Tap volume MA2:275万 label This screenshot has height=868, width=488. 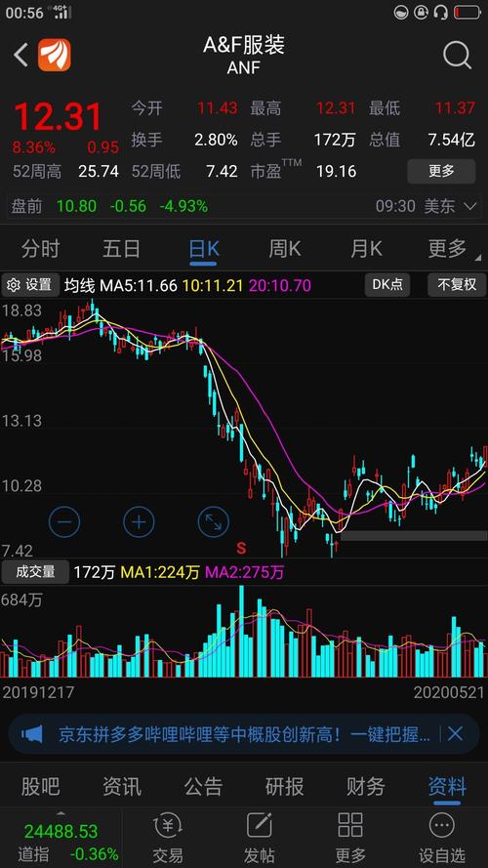click(x=245, y=572)
